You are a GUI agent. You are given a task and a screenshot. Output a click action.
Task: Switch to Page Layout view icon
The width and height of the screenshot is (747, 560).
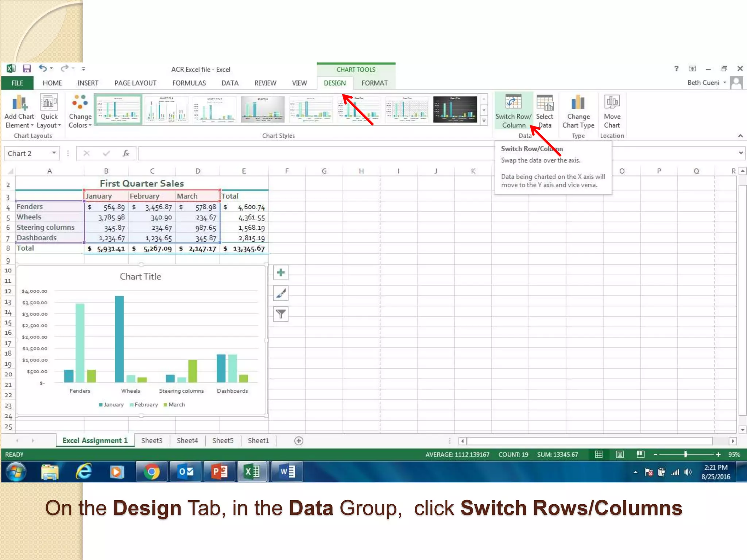(x=619, y=454)
